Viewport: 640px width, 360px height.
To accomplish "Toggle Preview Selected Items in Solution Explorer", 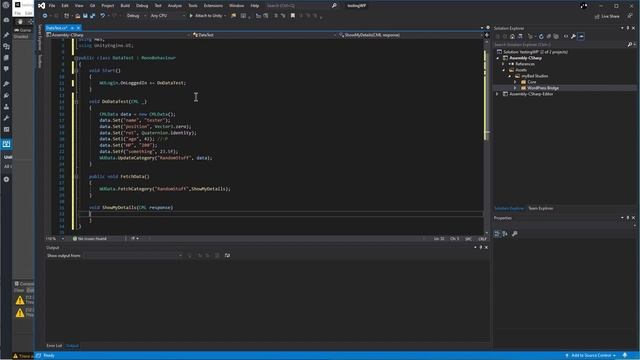I will click(581, 36).
